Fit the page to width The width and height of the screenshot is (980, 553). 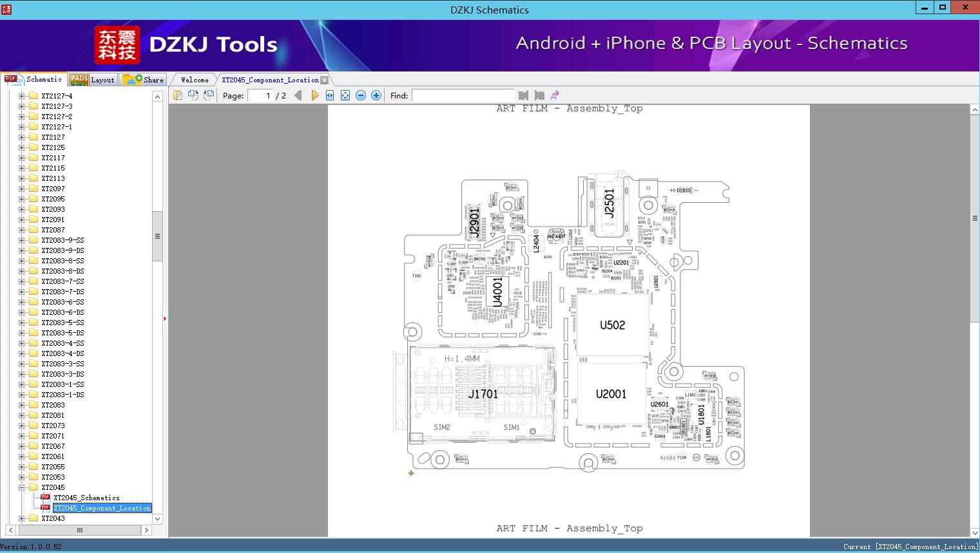click(330, 95)
